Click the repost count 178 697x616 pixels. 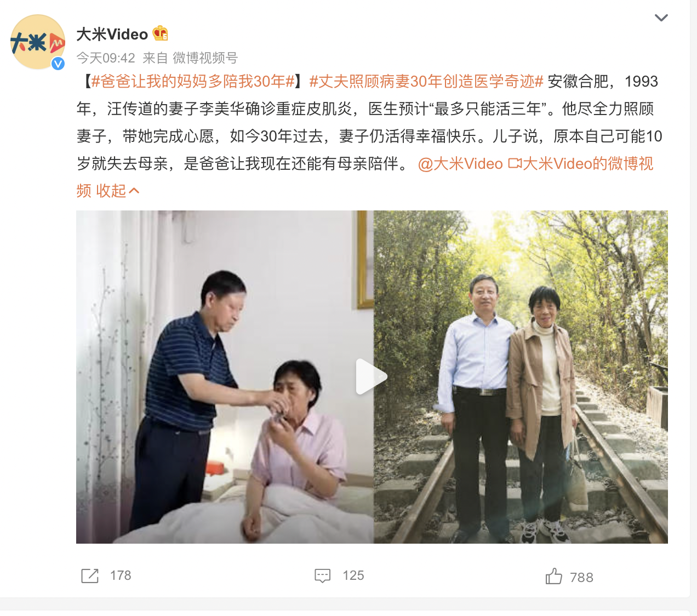tap(121, 575)
